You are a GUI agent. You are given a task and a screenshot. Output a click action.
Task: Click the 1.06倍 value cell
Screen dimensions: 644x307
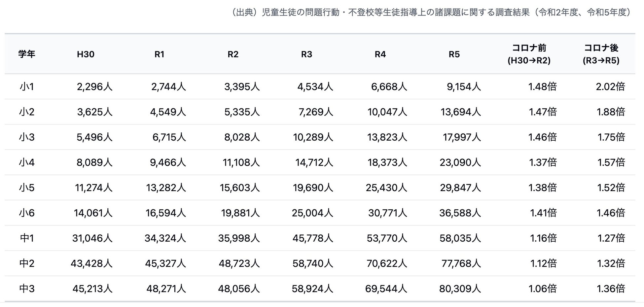click(542, 289)
